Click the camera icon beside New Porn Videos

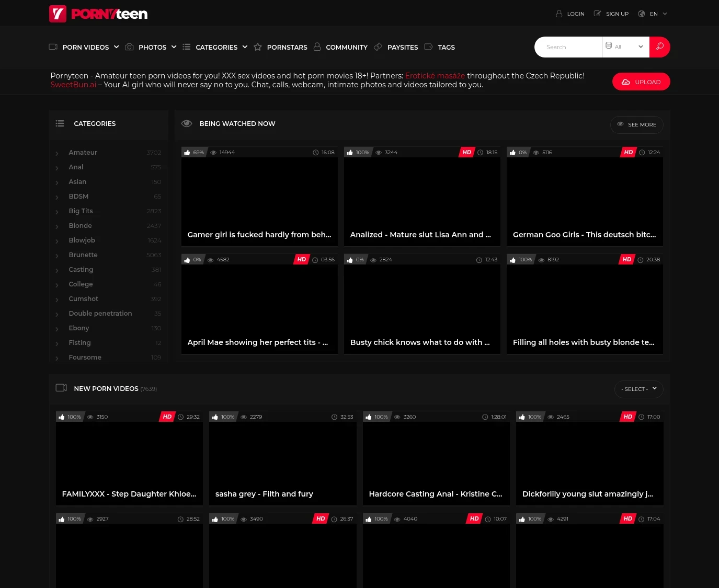coord(61,388)
